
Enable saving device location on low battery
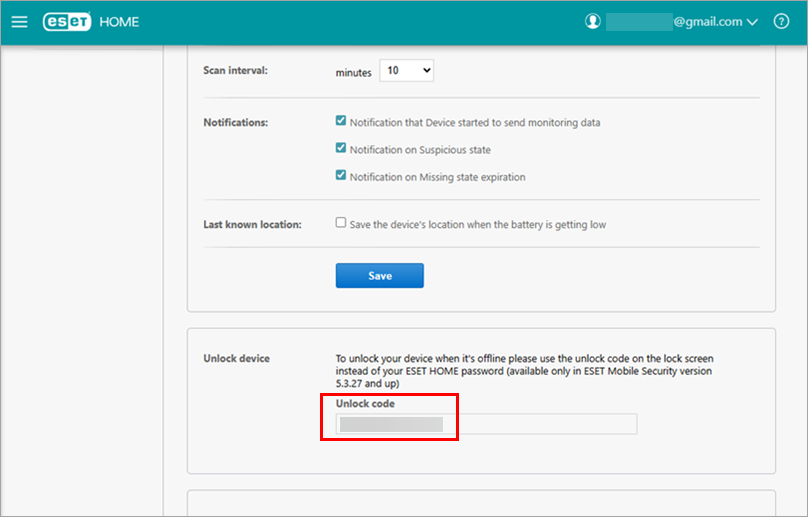(342, 224)
